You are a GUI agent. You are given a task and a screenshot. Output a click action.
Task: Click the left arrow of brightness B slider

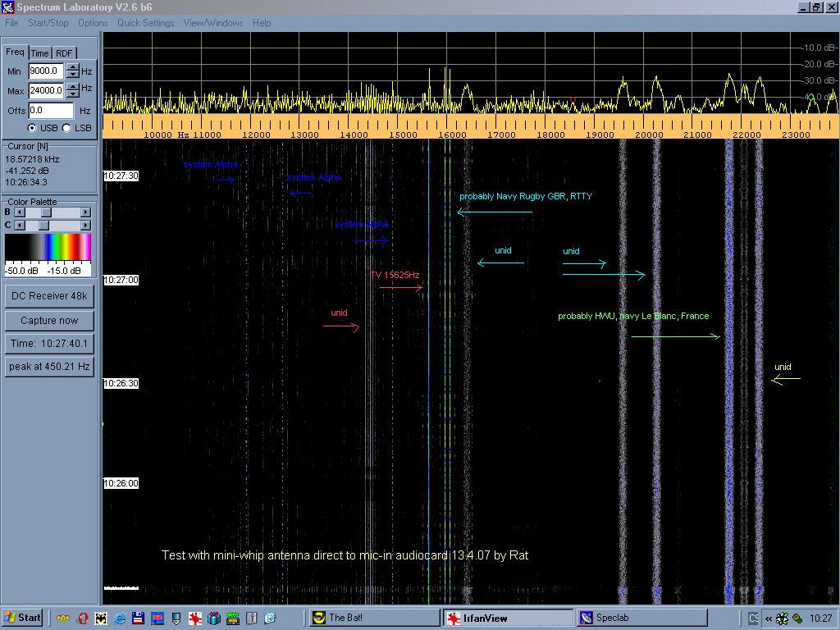coord(20,212)
